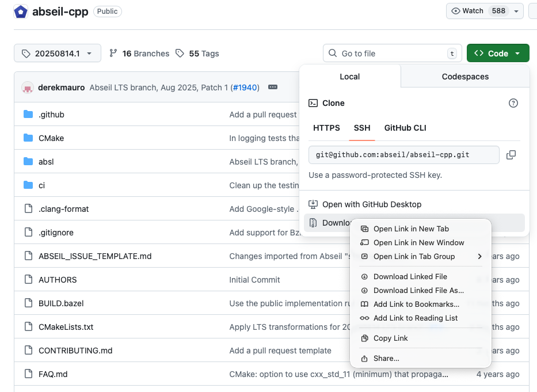Select the HTTPS clone tab
Image resolution: width=537 pixels, height=392 pixels.
[326, 128]
